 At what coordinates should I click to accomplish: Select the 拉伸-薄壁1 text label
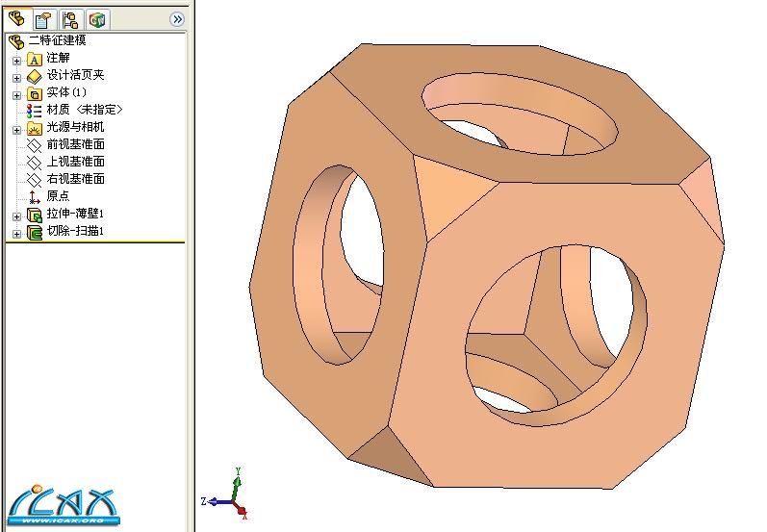point(75,214)
